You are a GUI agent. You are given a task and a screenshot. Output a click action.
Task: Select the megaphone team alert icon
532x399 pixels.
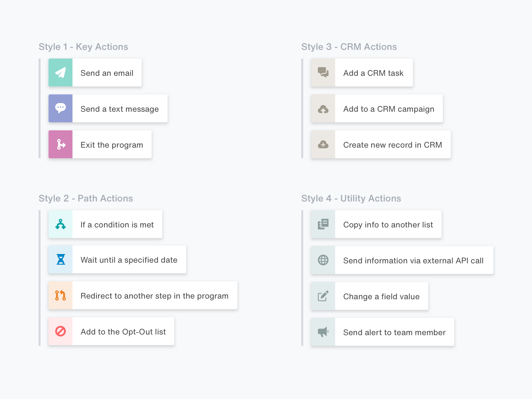pos(323,332)
